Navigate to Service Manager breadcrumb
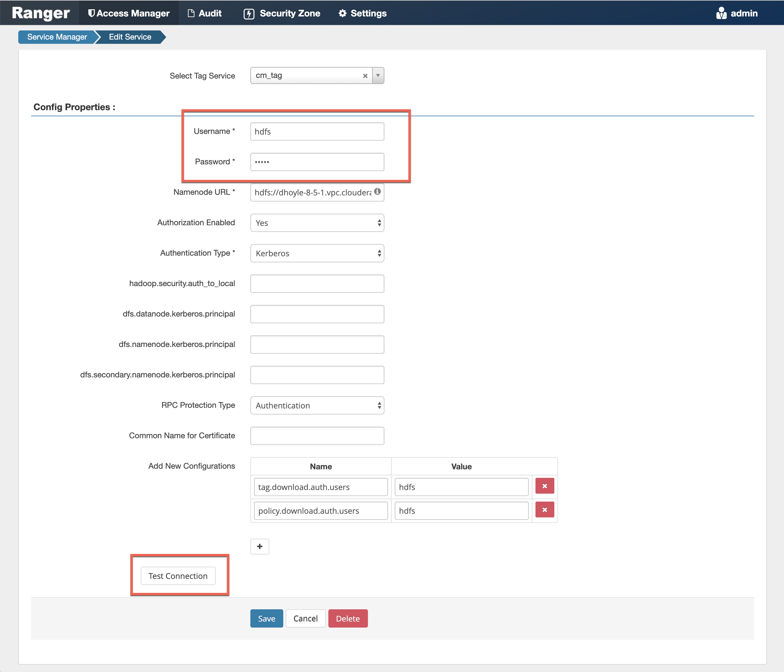Viewport: 784px width, 672px height. (x=57, y=37)
